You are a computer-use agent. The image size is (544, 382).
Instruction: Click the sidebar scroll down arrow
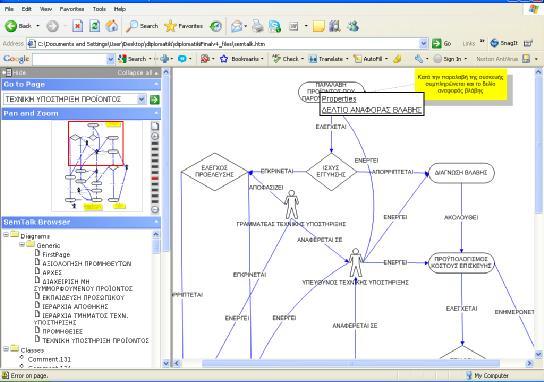coord(166,363)
